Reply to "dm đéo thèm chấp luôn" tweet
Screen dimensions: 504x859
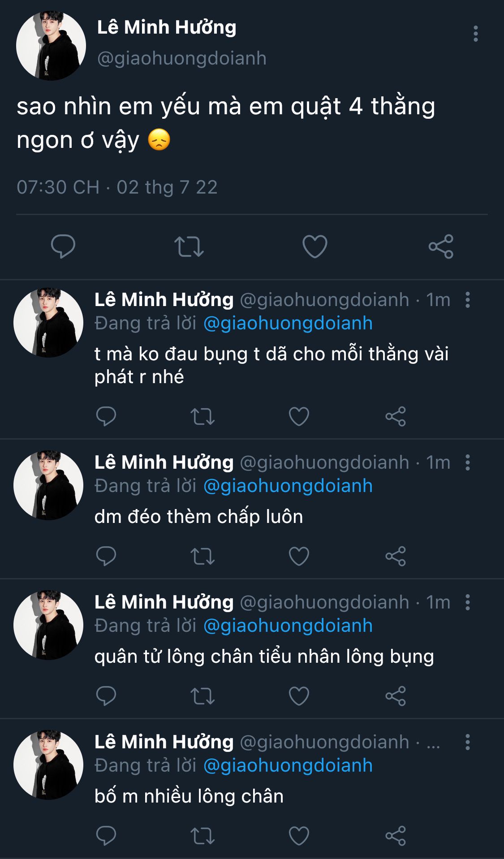[x=106, y=556]
